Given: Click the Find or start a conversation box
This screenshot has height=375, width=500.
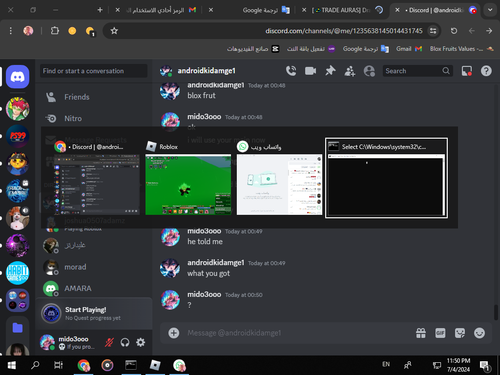Looking at the screenshot, I should (94, 71).
